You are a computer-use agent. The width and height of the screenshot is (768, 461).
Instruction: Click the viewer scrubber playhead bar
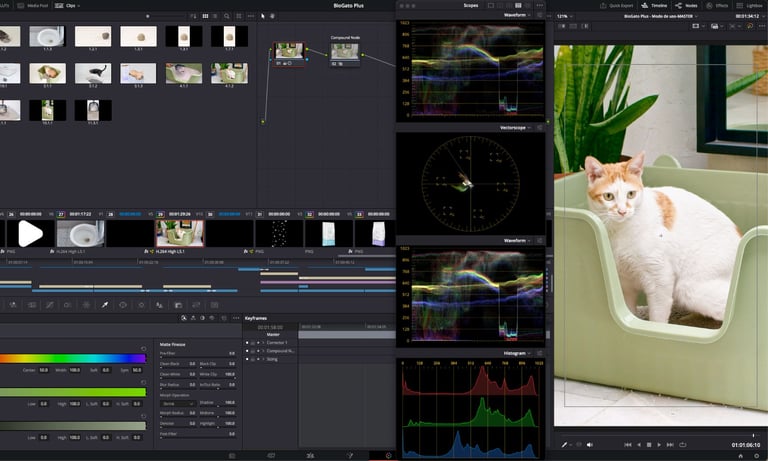pyautogui.click(x=753, y=435)
